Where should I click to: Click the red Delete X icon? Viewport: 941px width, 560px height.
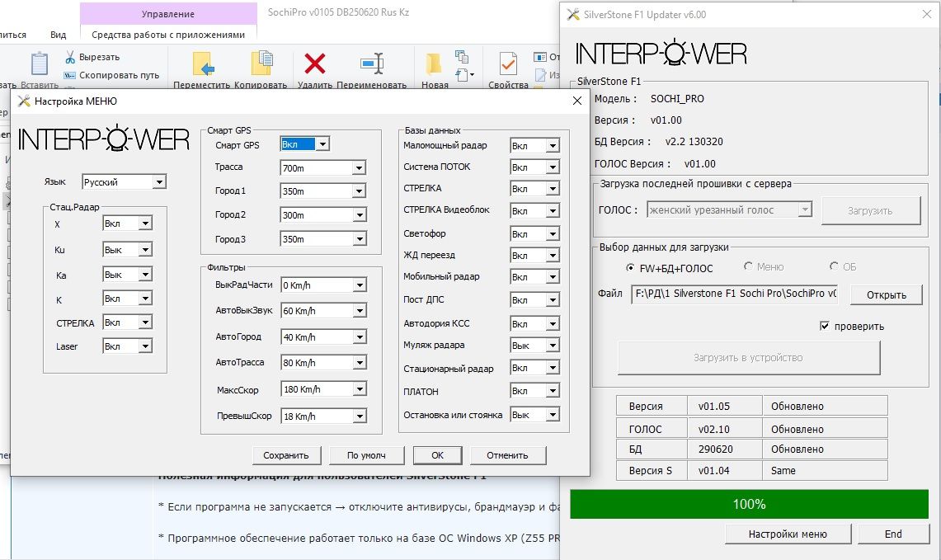point(315,63)
